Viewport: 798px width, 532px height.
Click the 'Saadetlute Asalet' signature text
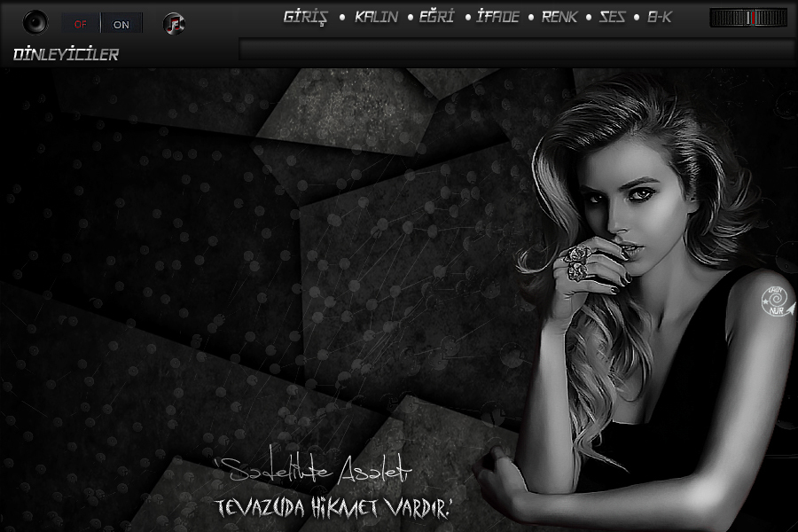tap(315, 471)
